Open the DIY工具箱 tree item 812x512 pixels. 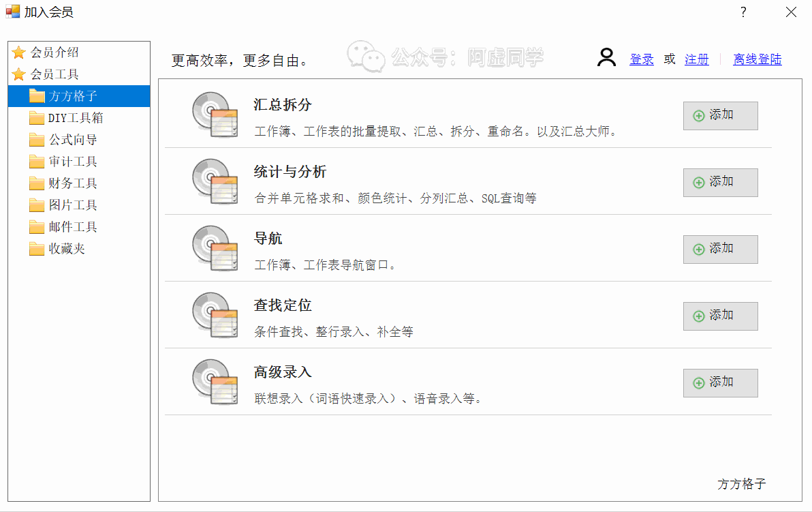pyautogui.click(x=76, y=118)
